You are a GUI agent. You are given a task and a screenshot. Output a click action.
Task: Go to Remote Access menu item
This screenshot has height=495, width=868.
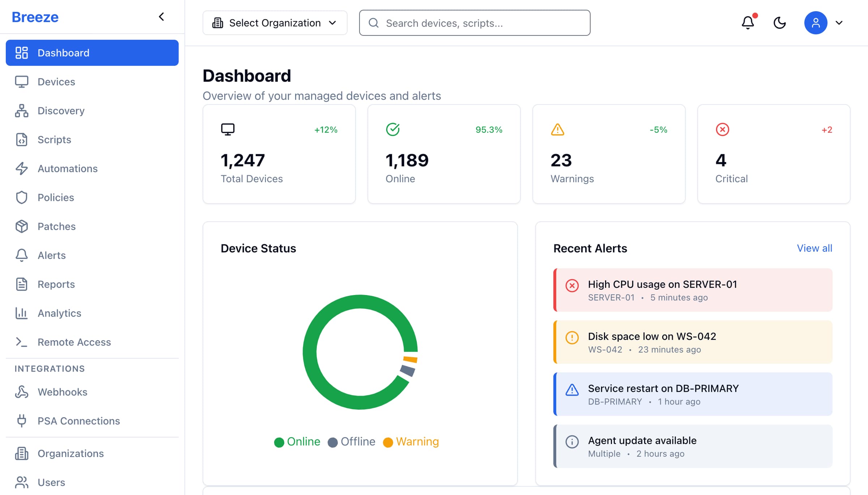tap(74, 342)
